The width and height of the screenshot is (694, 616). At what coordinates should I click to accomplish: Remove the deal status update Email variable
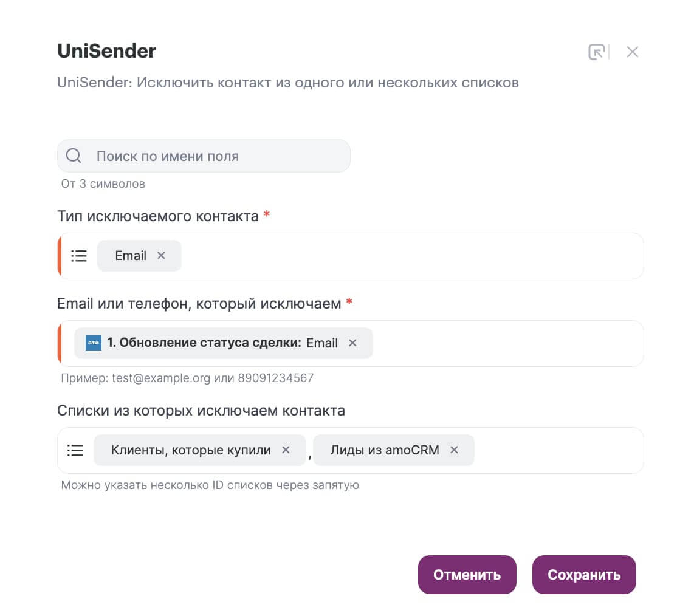point(352,343)
